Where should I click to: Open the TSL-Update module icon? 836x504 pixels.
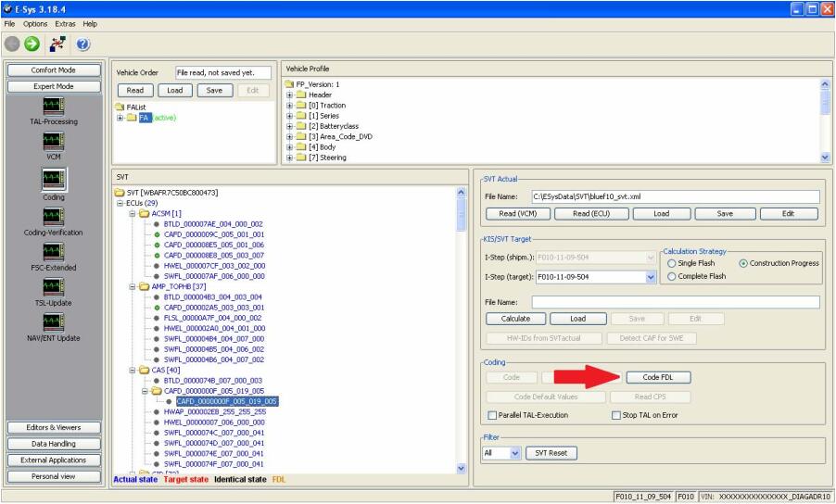[x=54, y=287]
